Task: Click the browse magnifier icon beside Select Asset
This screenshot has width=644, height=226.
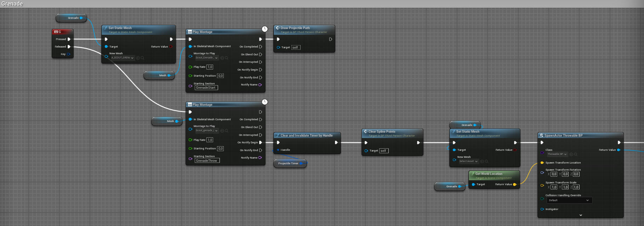Action: [486, 161]
